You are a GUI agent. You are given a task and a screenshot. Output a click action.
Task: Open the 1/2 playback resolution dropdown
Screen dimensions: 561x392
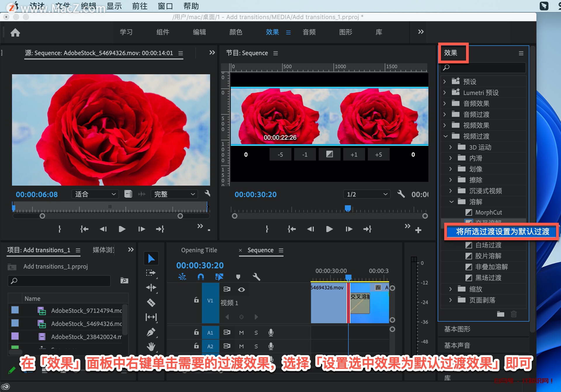tap(367, 194)
